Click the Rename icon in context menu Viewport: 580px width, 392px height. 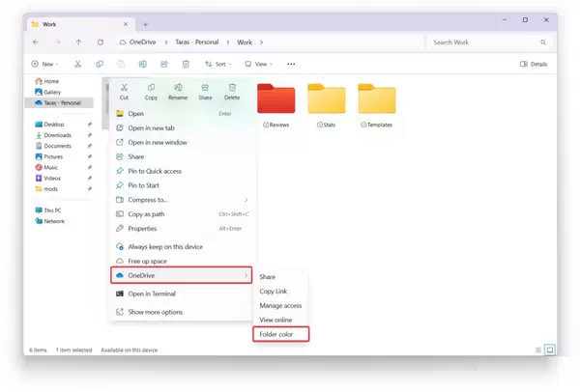click(178, 88)
